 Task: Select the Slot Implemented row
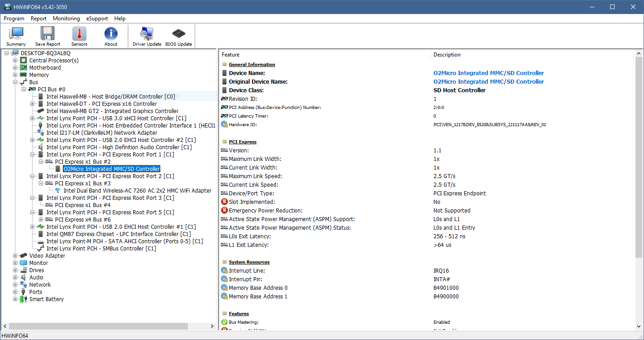[x=427, y=202]
